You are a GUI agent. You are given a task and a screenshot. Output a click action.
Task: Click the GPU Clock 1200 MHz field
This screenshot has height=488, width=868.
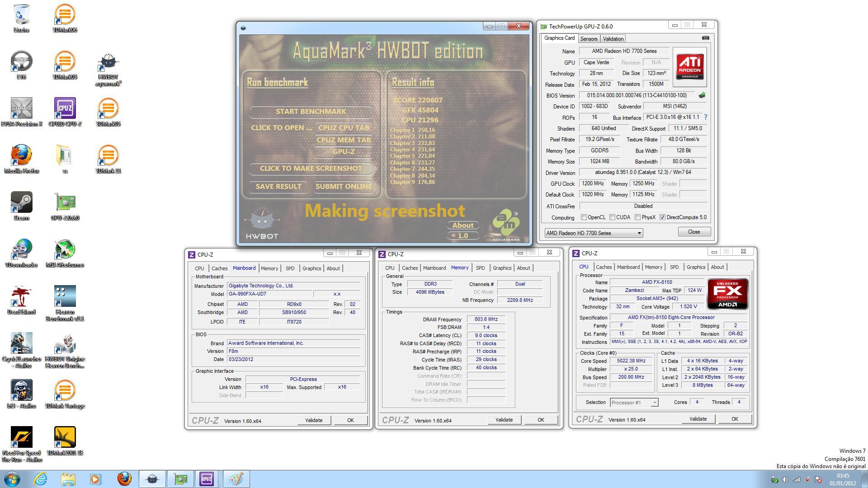(x=593, y=183)
